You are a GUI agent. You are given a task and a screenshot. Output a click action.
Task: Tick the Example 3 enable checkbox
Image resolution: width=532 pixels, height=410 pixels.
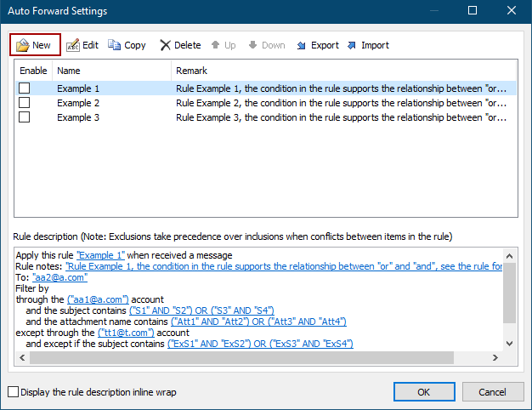tap(24, 117)
